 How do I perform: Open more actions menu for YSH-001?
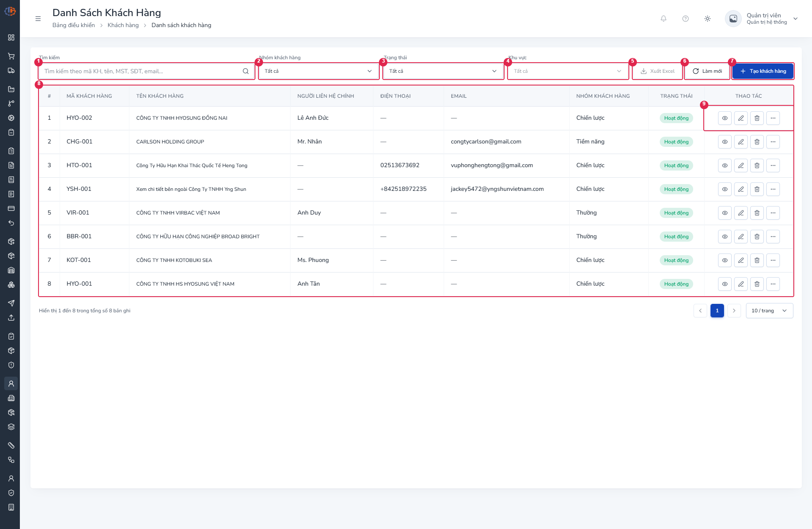773,189
